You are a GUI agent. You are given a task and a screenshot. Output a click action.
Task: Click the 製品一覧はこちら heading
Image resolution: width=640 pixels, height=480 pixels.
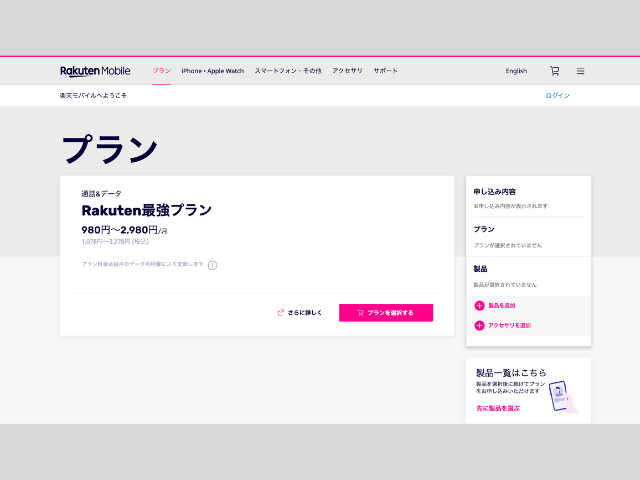point(511,373)
